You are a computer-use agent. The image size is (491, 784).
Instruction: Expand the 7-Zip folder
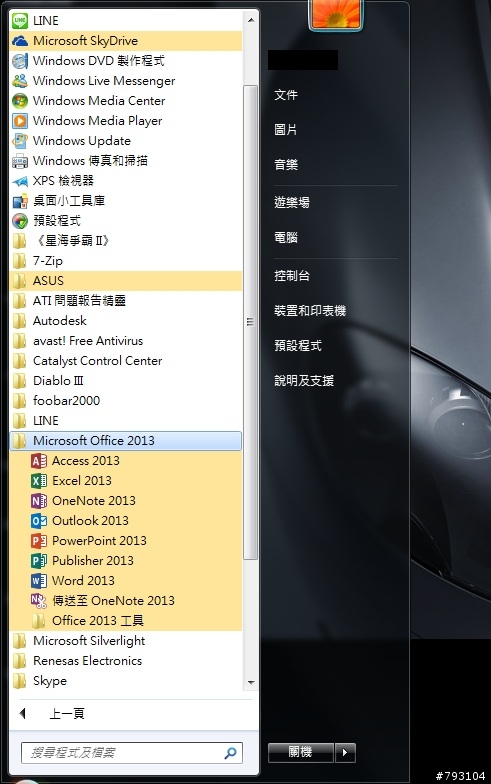pyautogui.click(x=125, y=260)
